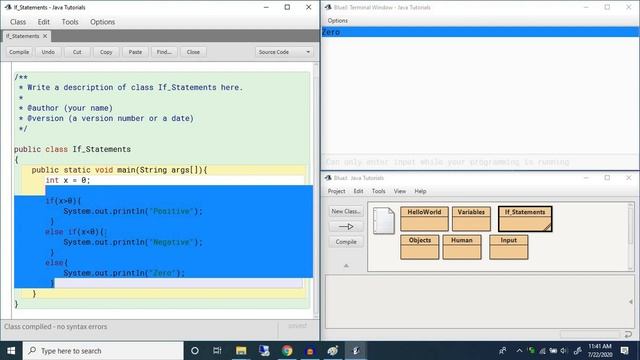This screenshot has height=360, width=640.
Task: Collapse the teamwork panel triangle under Compile
Action: [x=346, y=266]
